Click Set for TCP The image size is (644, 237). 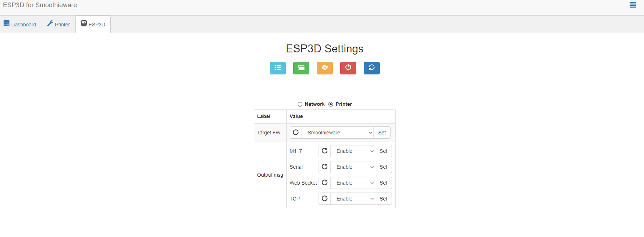point(383,199)
